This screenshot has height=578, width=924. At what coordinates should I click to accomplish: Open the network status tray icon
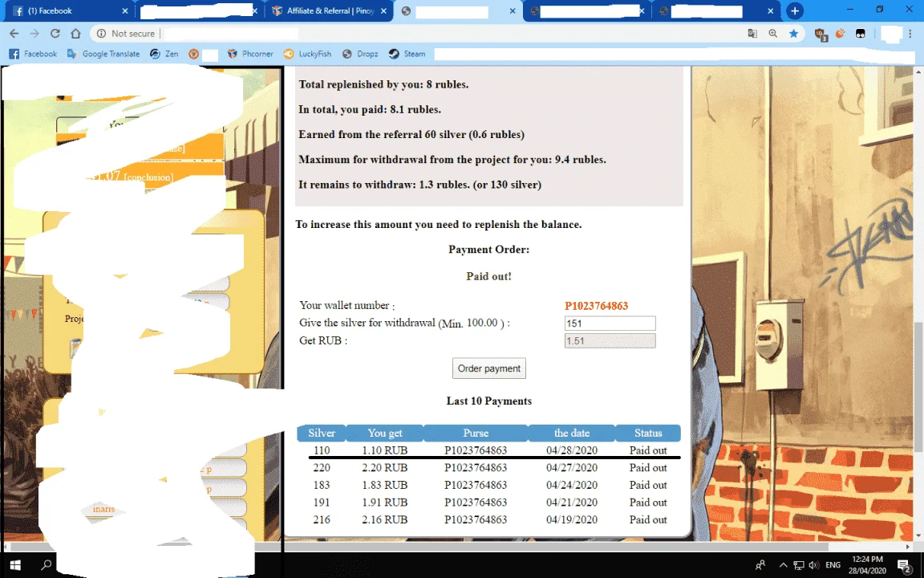click(799, 565)
